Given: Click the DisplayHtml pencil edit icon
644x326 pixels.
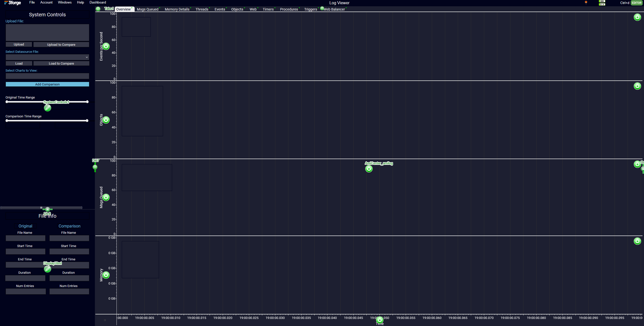Looking at the screenshot, I should point(48,269).
